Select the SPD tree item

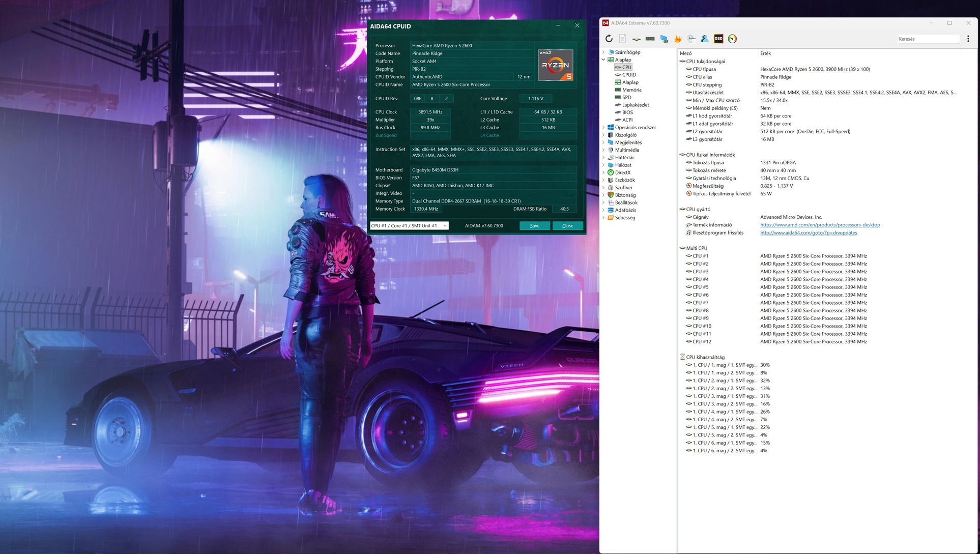click(x=626, y=97)
